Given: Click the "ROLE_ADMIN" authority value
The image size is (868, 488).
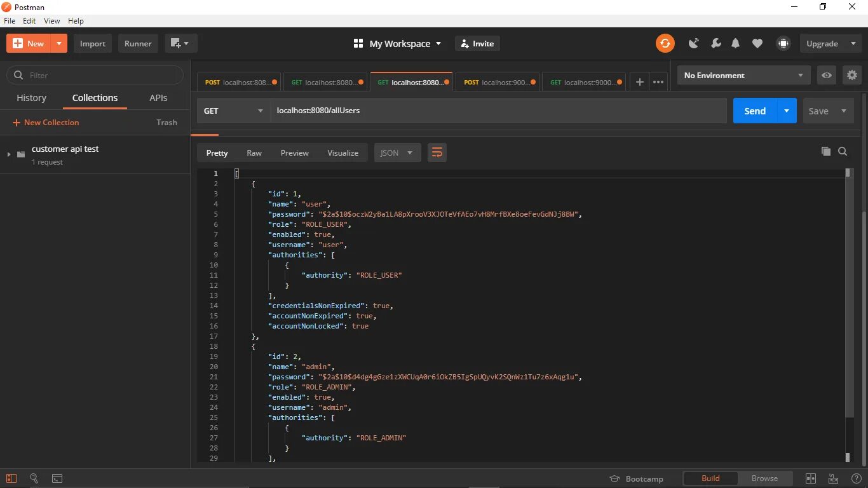Looking at the screenshot, I should pos(381,438).
